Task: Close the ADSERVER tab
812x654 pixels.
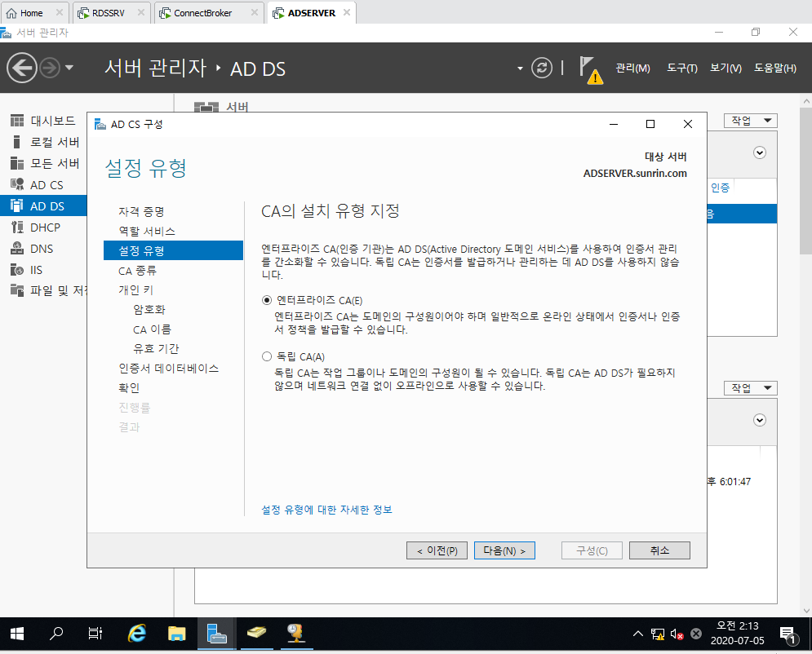Action: (x=347, y=12)
